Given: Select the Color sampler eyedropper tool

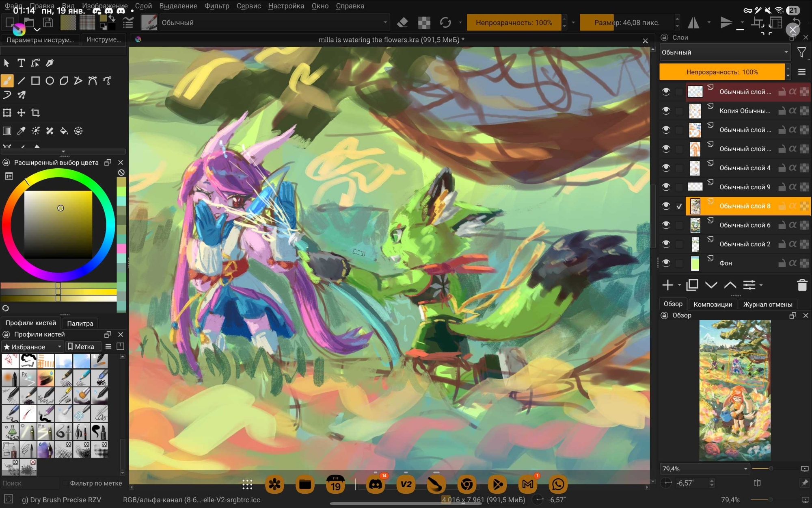Looking at the screenshot, I should 21,131.
